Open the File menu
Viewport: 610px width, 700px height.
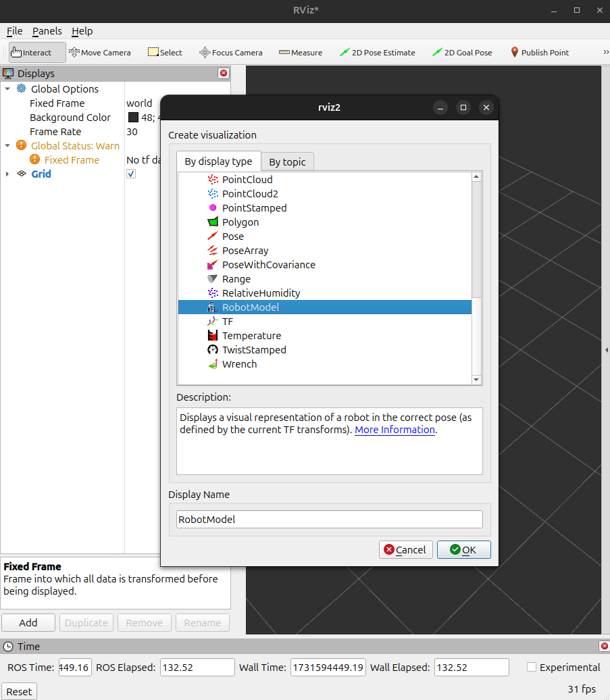pyautogui.click(x=14, y=31)
